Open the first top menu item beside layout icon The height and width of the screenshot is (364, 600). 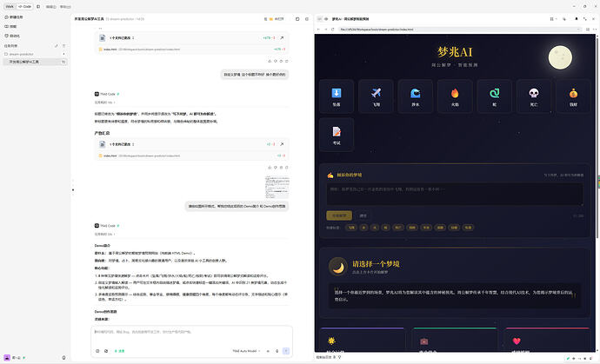pos(50,7)
